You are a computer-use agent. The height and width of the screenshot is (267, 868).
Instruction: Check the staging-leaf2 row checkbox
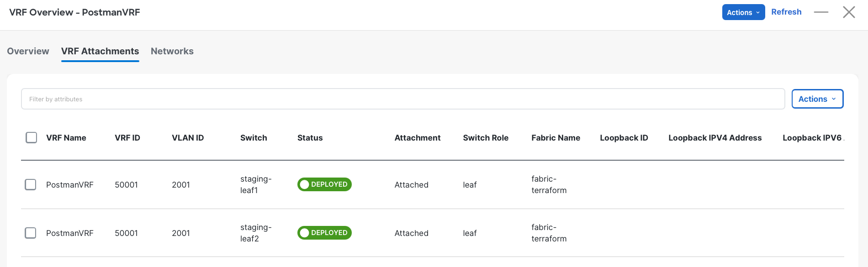pyautogui.click(x=31, y=233)
